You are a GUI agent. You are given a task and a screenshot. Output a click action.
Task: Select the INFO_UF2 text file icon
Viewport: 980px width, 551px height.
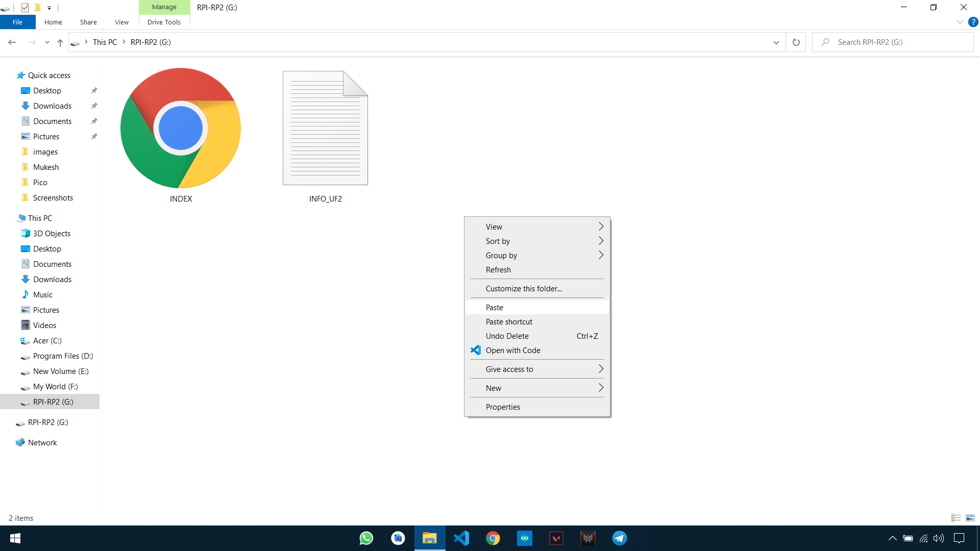325,129
